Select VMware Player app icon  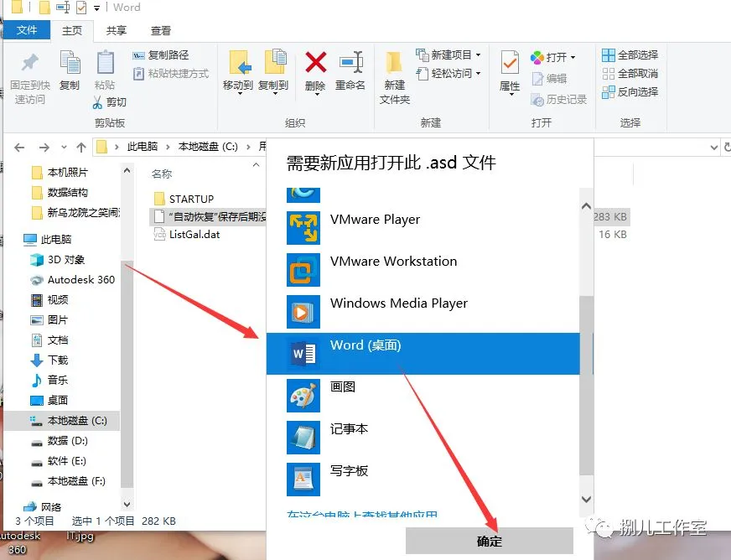click(x=303, y=228)
